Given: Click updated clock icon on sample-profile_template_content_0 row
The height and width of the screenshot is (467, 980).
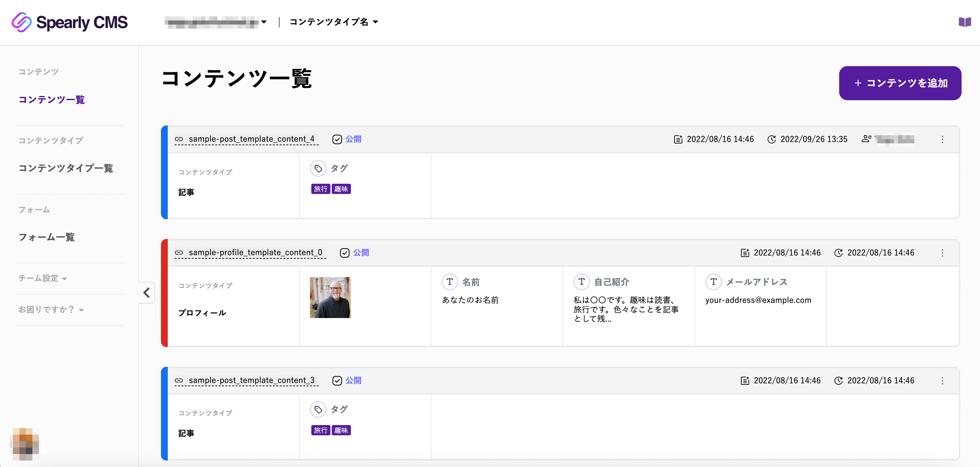Looking at the screenshot, I should (838, 253).
